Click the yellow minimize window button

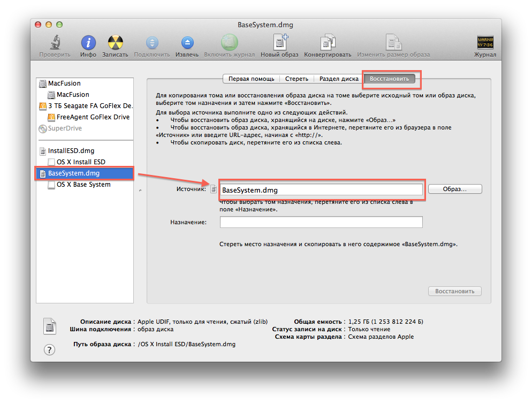(49, 25)
